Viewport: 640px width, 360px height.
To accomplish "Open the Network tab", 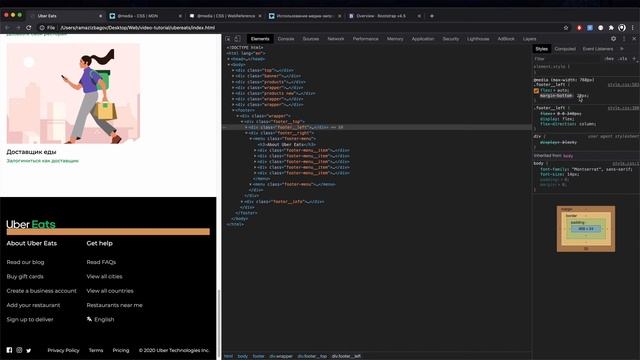I will 336,39.
